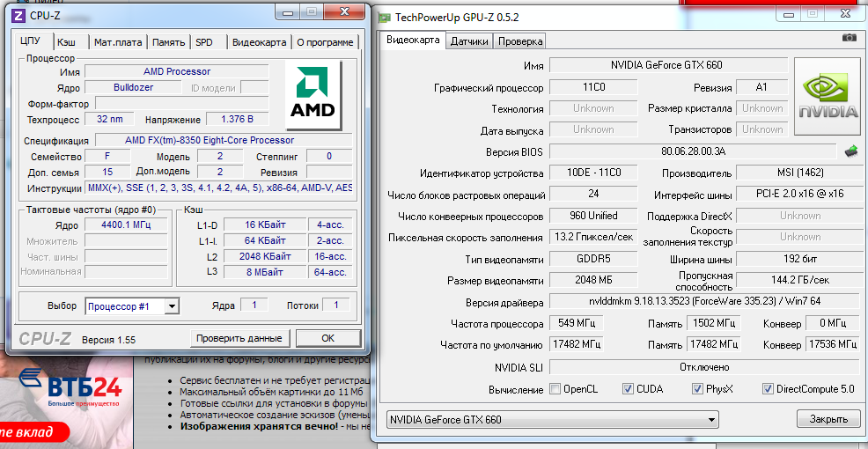Click the OK button in CPU-Z
868x449 pixels.
(328, 338)
